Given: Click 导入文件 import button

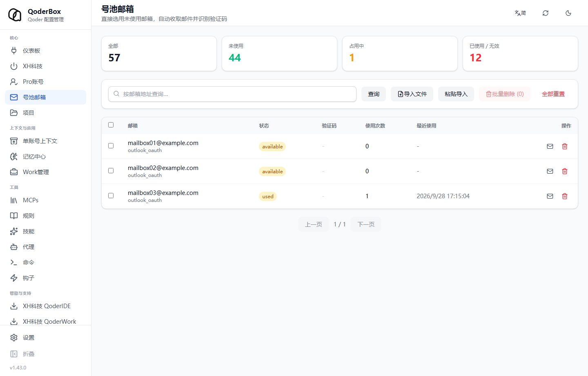Looking at the screenshot, I should click(412, 94).
